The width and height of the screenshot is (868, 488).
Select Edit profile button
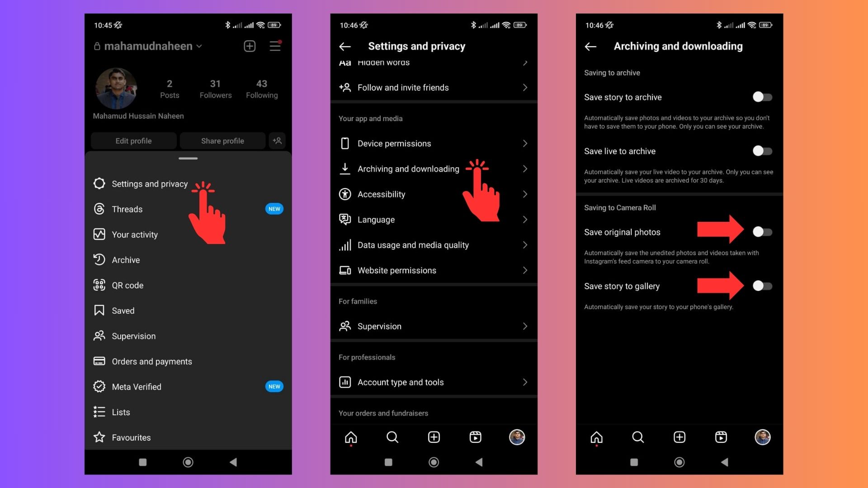pos(133,141)
